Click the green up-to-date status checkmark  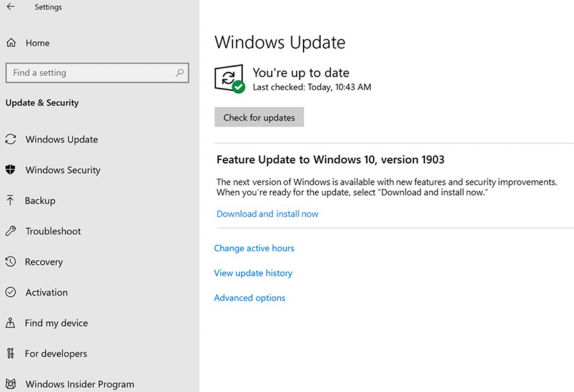238,87
